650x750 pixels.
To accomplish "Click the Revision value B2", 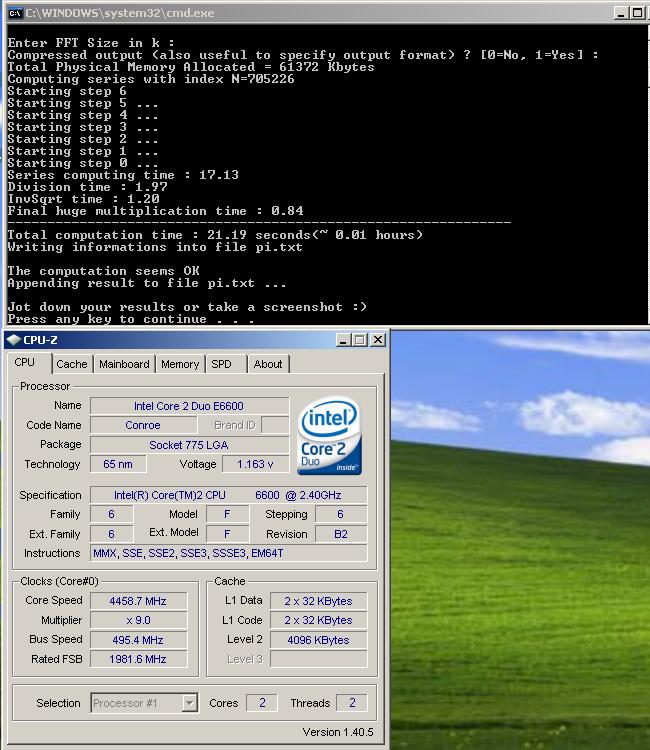I will pyautogui.click(x=341, y=534).
